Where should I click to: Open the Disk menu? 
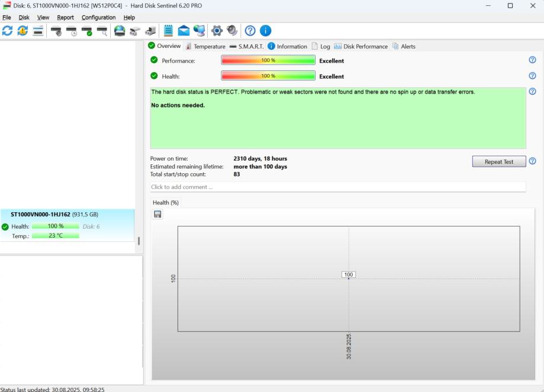click(x=24, y=18)
